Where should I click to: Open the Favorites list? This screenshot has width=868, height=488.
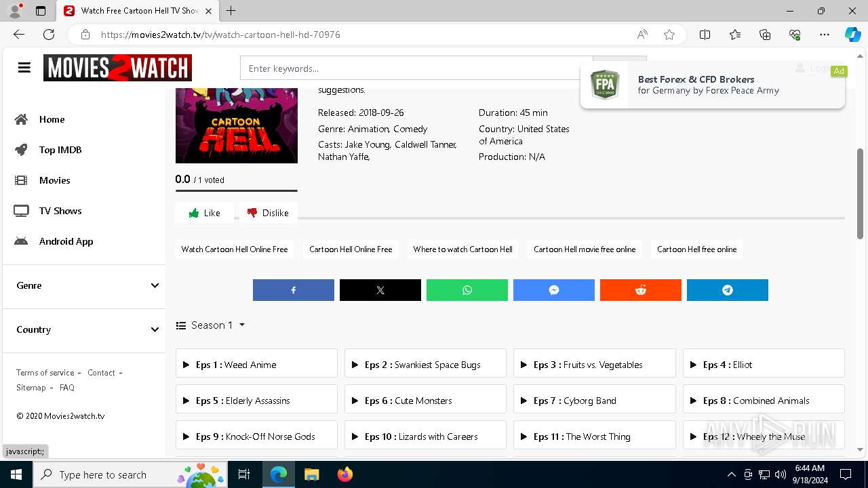735,35
